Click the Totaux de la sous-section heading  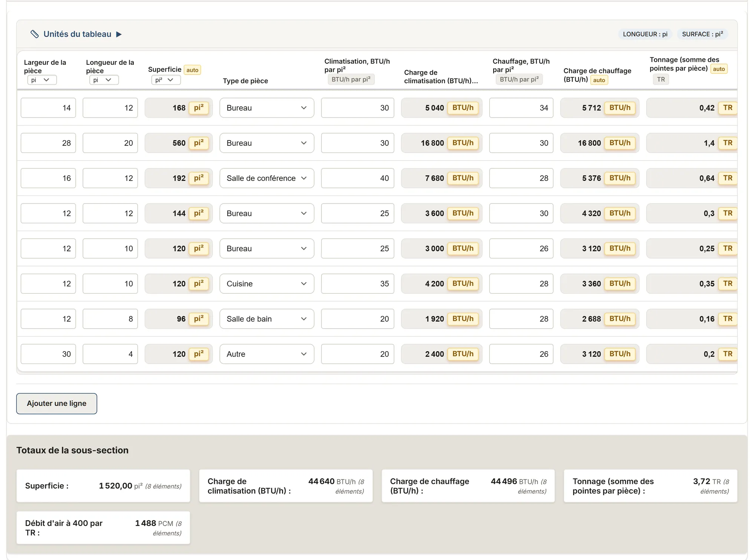(72, 450)
